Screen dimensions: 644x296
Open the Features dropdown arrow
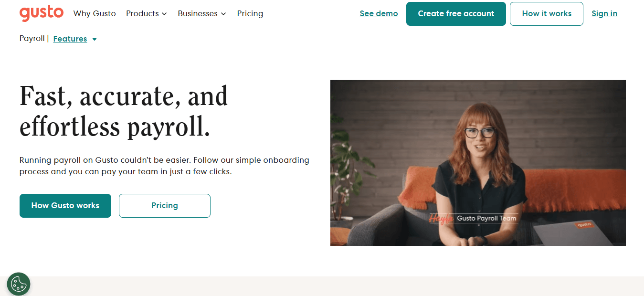pyautogui.click(x=94, y=39)
